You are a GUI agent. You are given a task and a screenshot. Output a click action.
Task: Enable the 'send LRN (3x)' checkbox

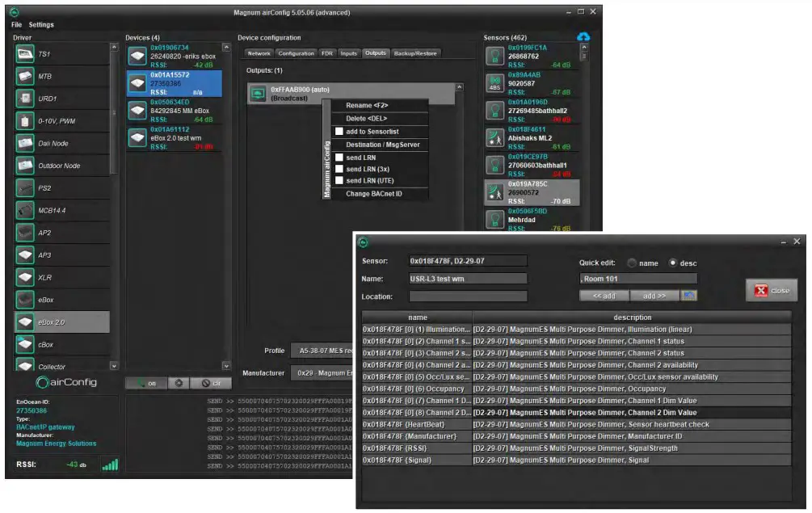(x=339, y=169)
